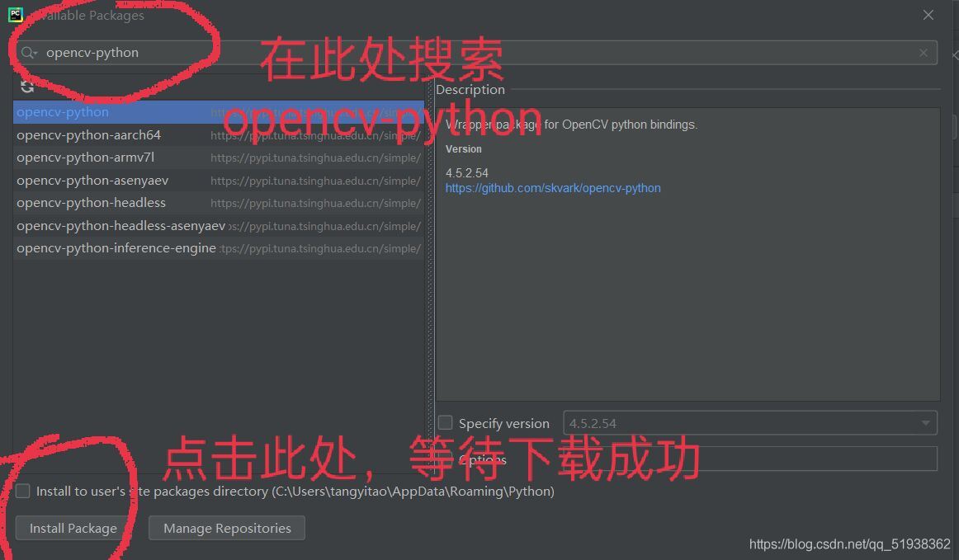Select the opencv-python-aarch64 package
The image size is (959, 560).
88,135
